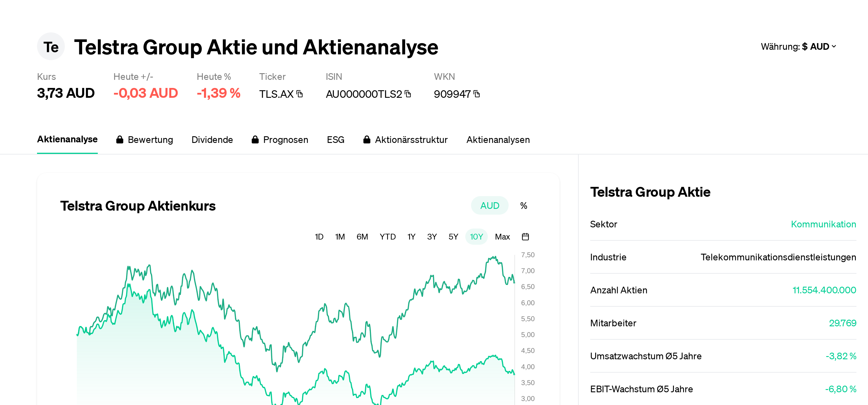Toggle chart display to AUD mode

click(x=489, y=205)
